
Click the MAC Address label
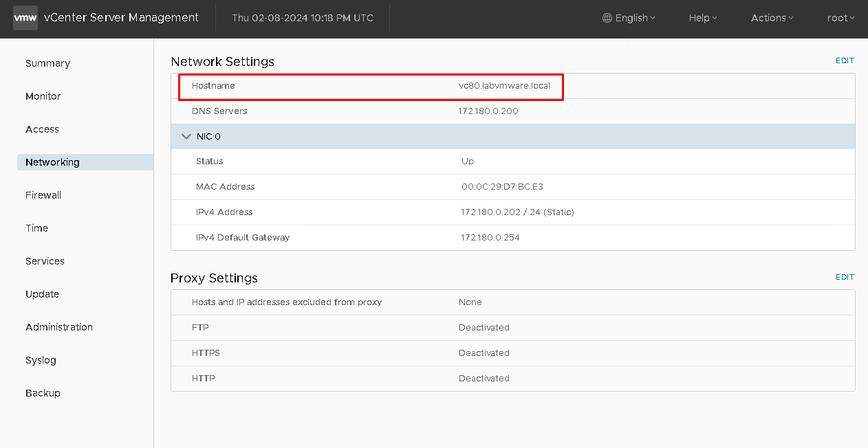click(226, 187)
